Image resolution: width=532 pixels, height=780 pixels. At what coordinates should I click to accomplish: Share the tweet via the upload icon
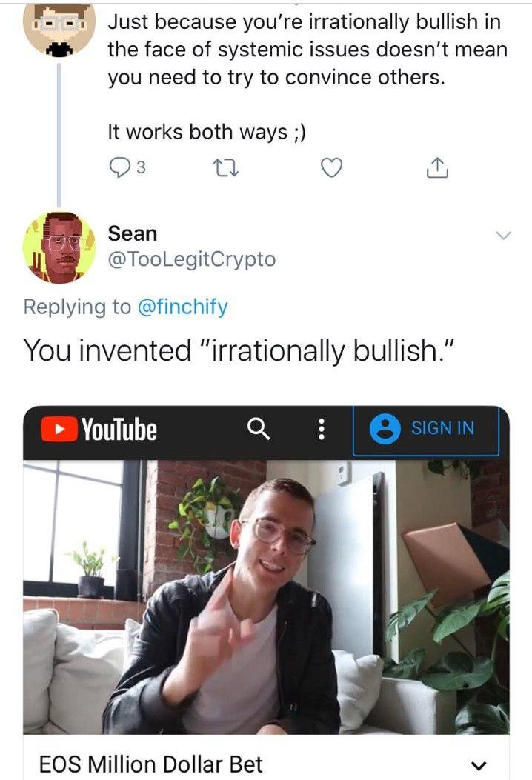437,167
